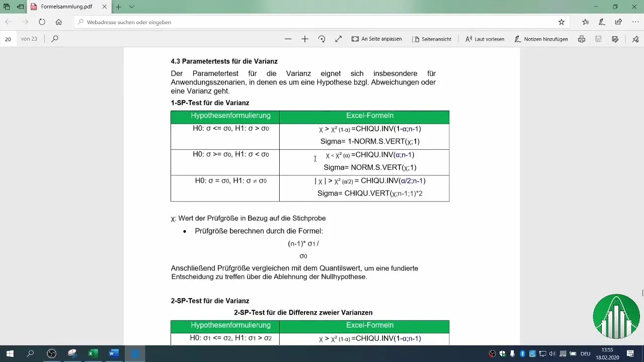The image size is (644, 362).
Task: Start Laut vorlesen read aloud
Action: click(x=485, y=39)
